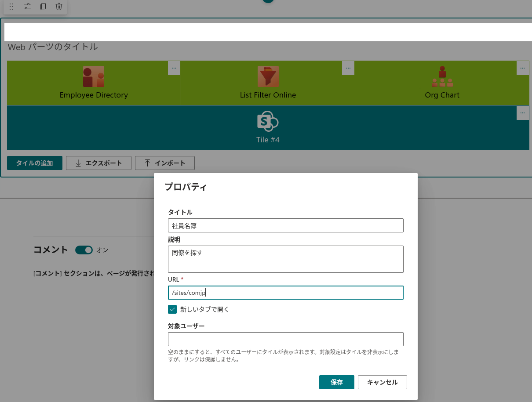Open the Org Chart tile options menu
The width and height of the screenshot is (532, 402).
pos(522,68)
